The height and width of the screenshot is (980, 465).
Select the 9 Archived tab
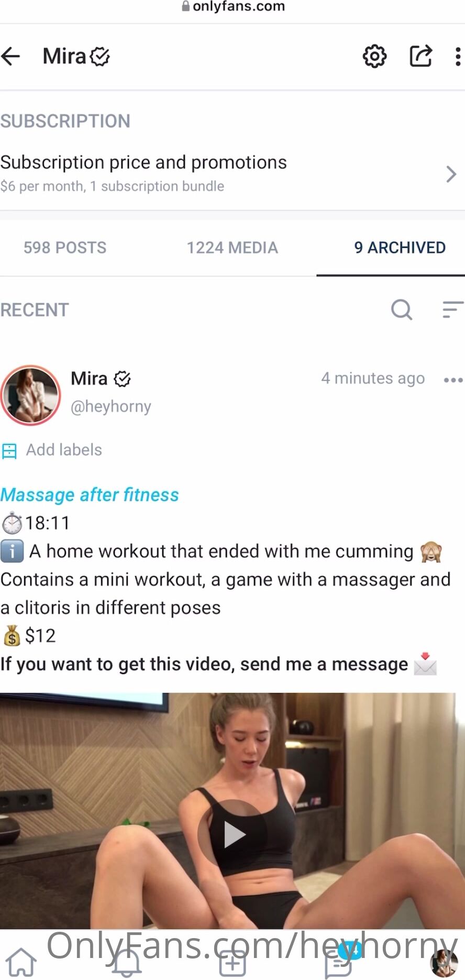[x=400, y=247]
